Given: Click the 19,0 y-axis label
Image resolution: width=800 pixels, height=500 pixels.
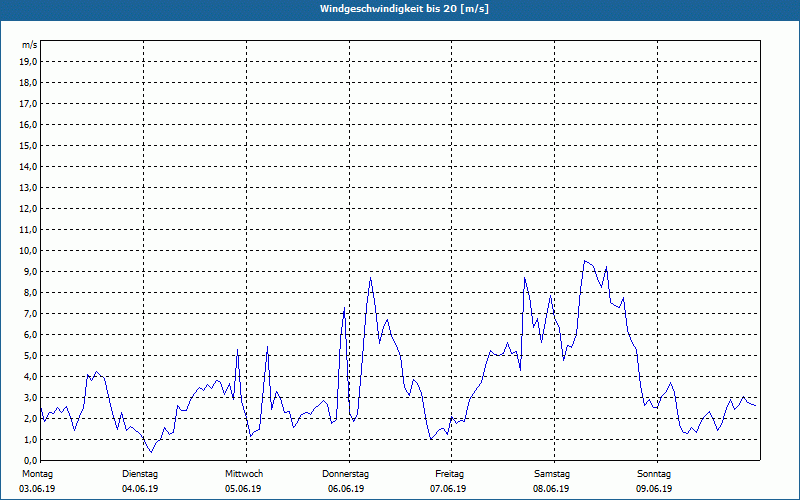Looking at the screenshot, I should [28, 62].
